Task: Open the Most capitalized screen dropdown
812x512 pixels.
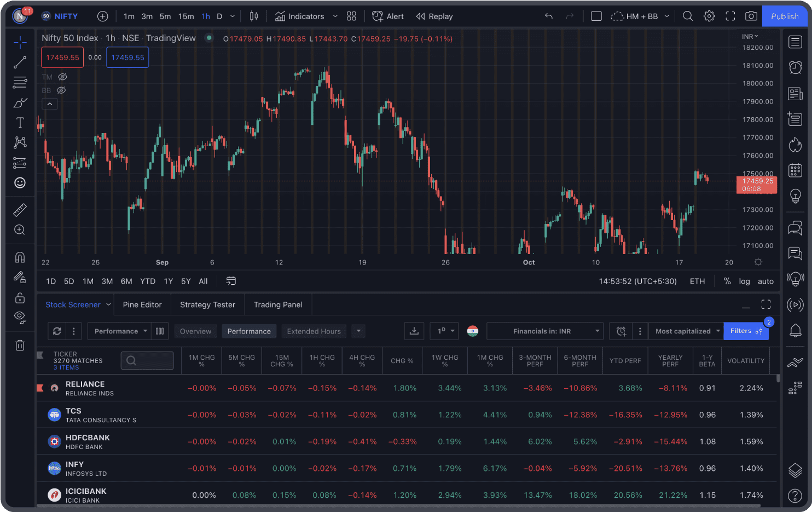Action: [686, 331]
